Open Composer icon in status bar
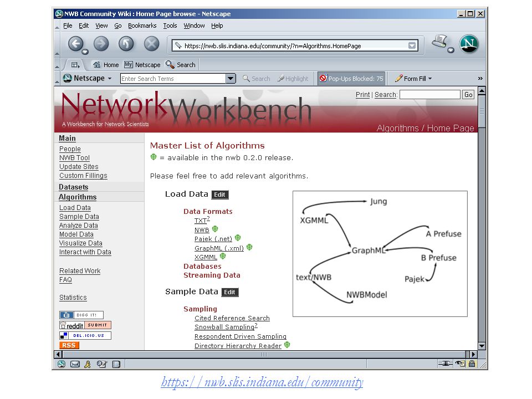This screenshot has width=532, height=399. [101, 364]
